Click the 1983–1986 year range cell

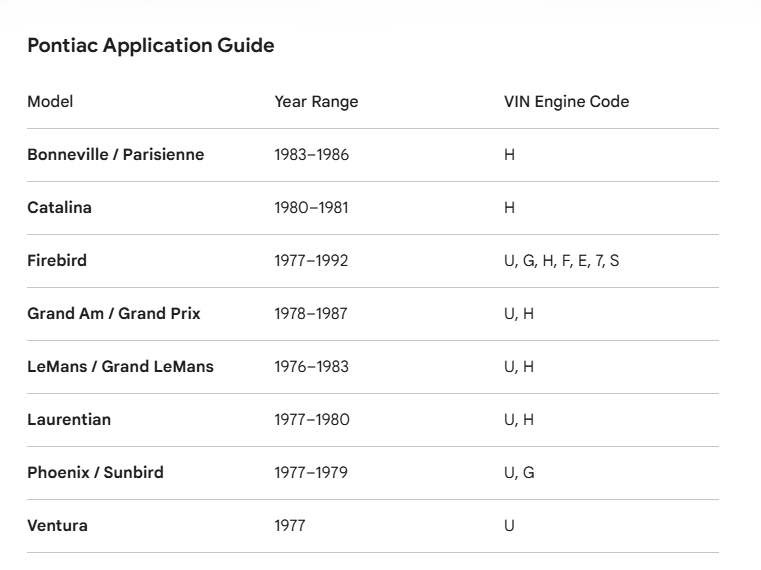[x=311, y=154]
